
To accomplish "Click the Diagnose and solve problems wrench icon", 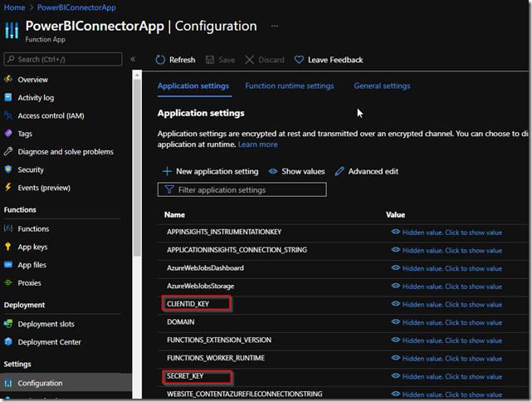I will (8, 151).
